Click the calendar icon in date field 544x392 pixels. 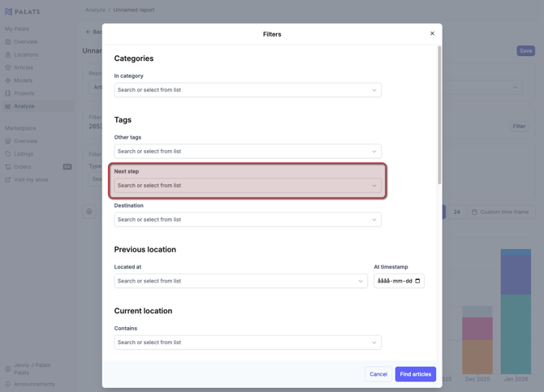point(418,281)
